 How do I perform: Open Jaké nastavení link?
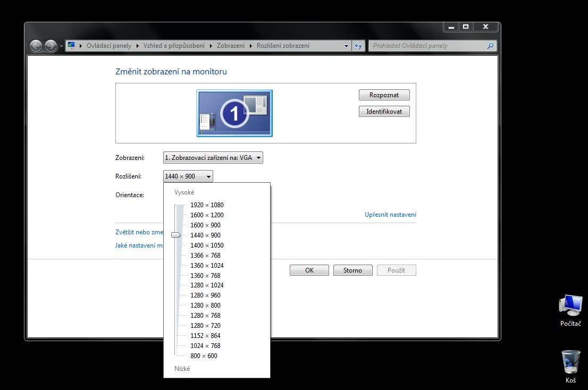pos(139,245)
